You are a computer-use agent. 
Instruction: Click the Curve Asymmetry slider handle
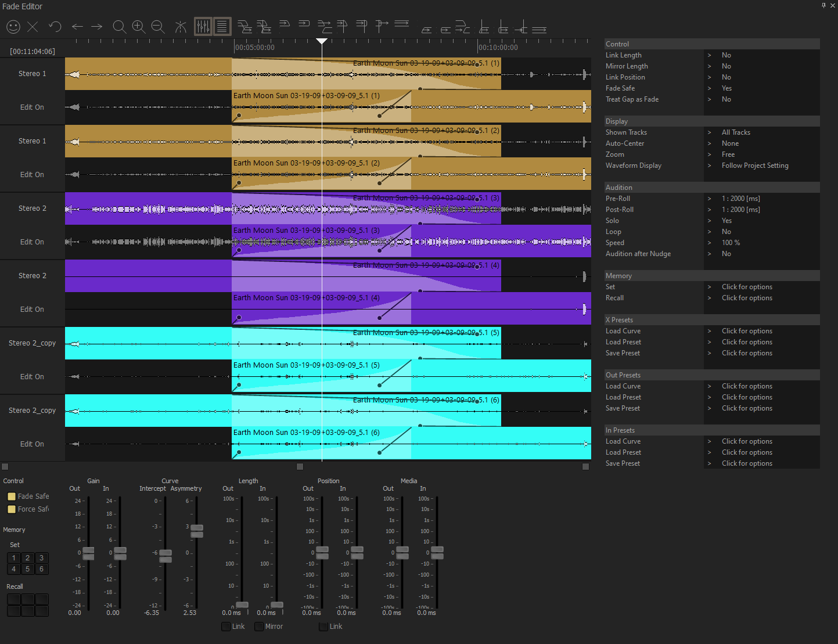tap(196, 530)
